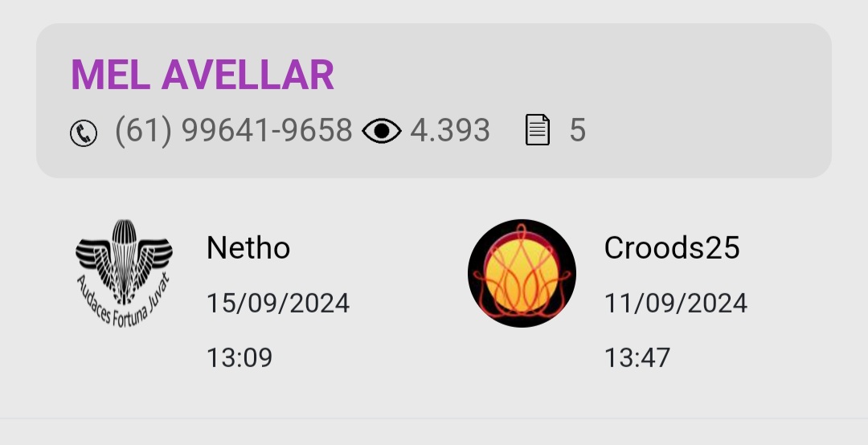Select the reviews count 5
The height and width of the screenshot is (445, 868).
[577, 131]
